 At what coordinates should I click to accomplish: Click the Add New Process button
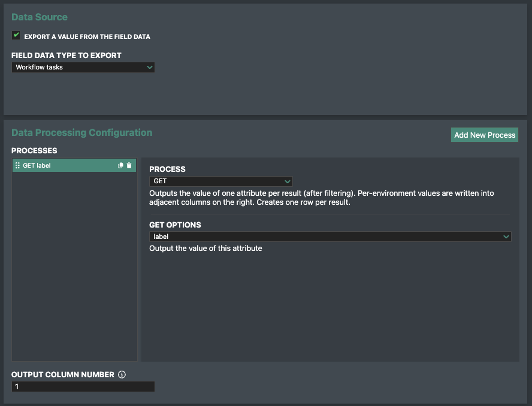[484, 135]
